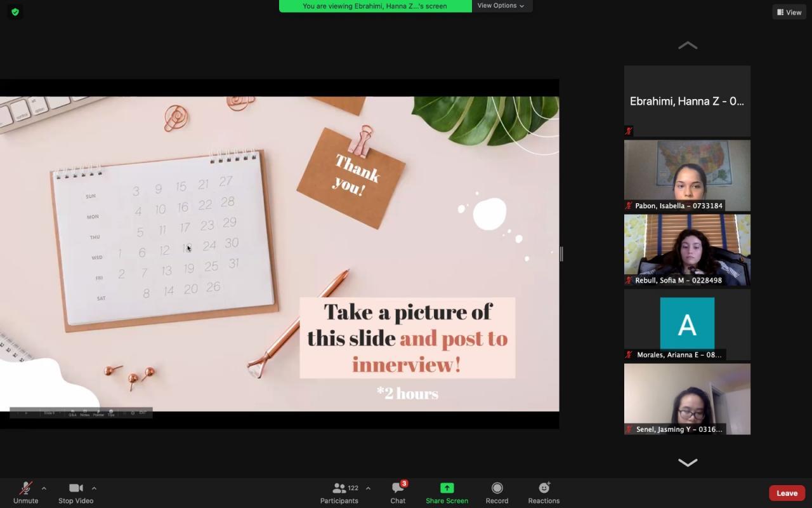Select Rebull, Sofia M's video thumbnail
Image resolution: width=812 pixels, height=508 pixels.
687,250
